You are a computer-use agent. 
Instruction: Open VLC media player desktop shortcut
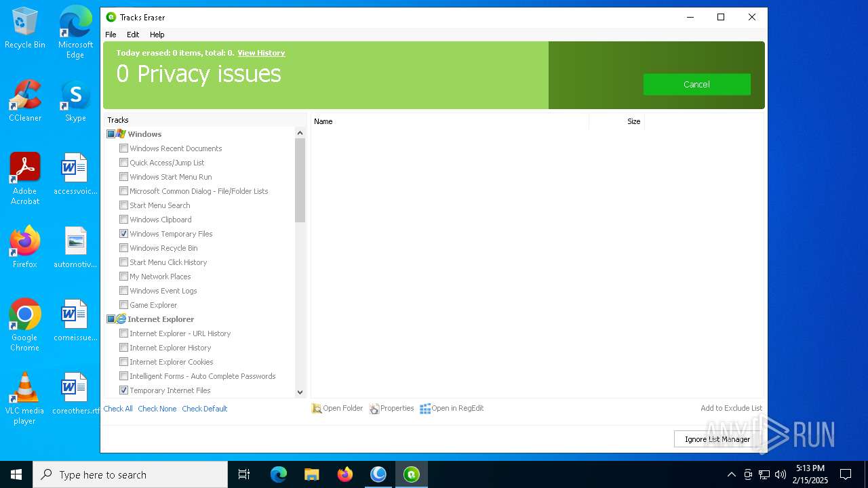pyautogui.click(x=25, y=399)
